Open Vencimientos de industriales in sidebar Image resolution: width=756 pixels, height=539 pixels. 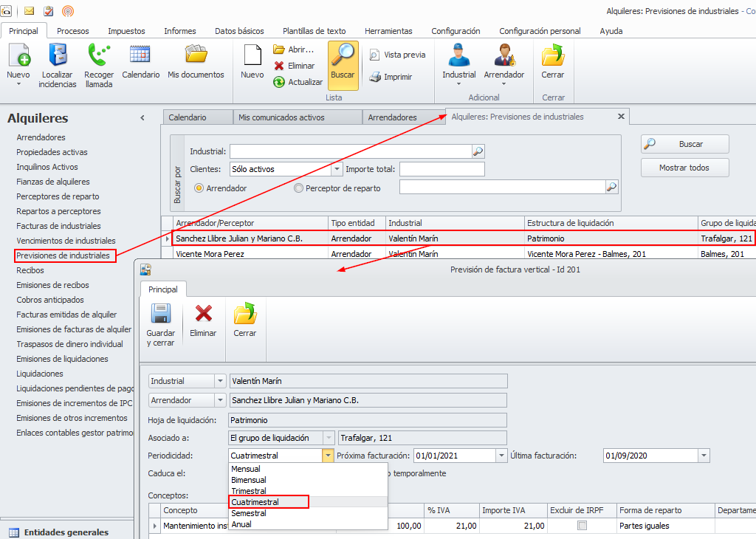(x=66, y=241)
